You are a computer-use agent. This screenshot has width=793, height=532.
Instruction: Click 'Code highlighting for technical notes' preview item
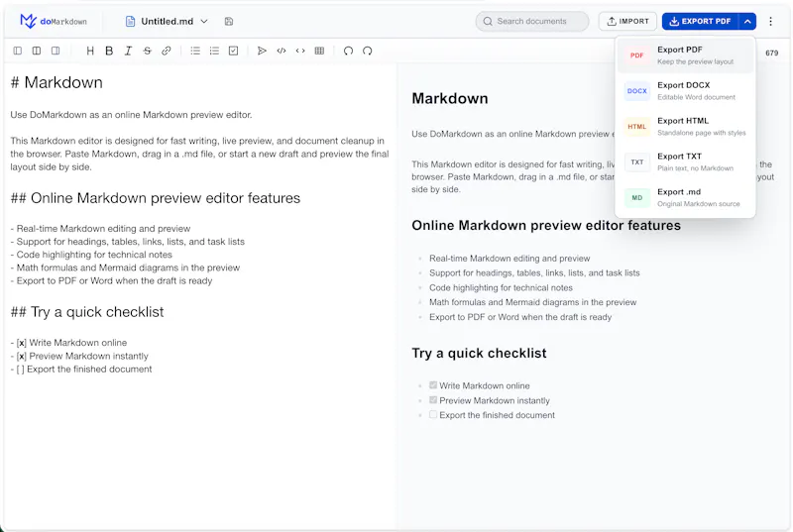pyautogui.click(x=501, y=287)
